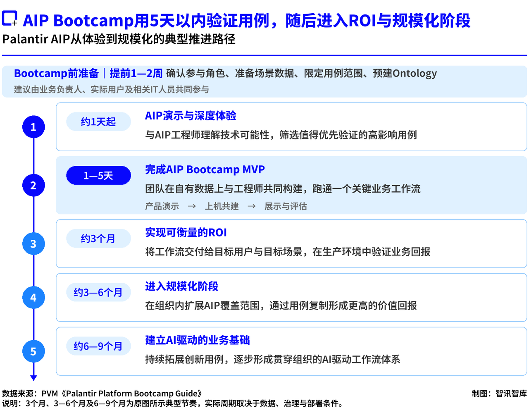Click the description "将工作流交付给目标用户与目标场景…"
Viewport: 529px width, 420px height.
(288, 252)
